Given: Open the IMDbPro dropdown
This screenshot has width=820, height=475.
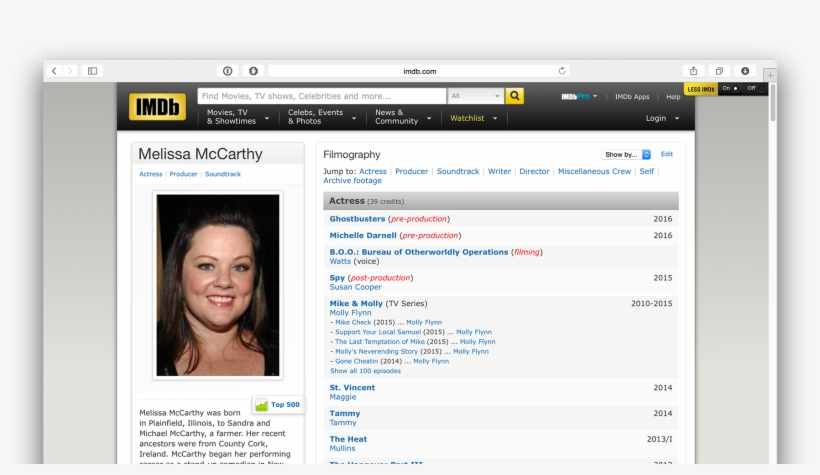Looking at the screenshot, I should 579,96.
